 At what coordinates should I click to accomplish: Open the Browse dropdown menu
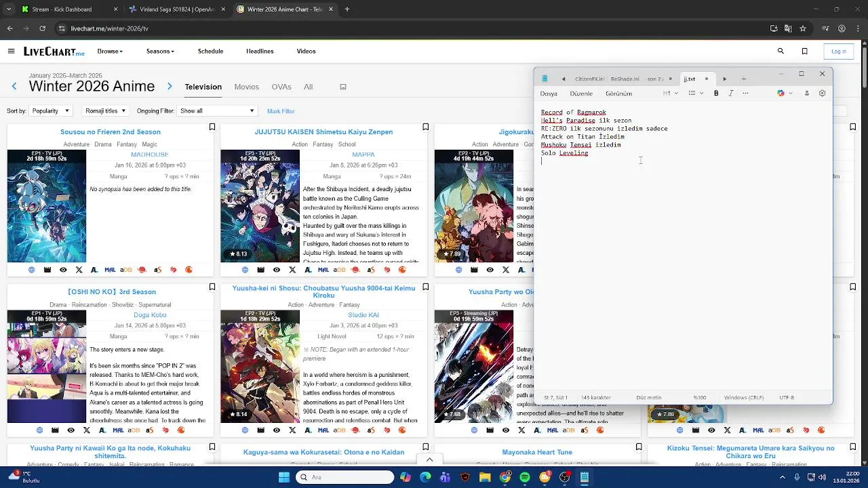(x=110, y=52)
